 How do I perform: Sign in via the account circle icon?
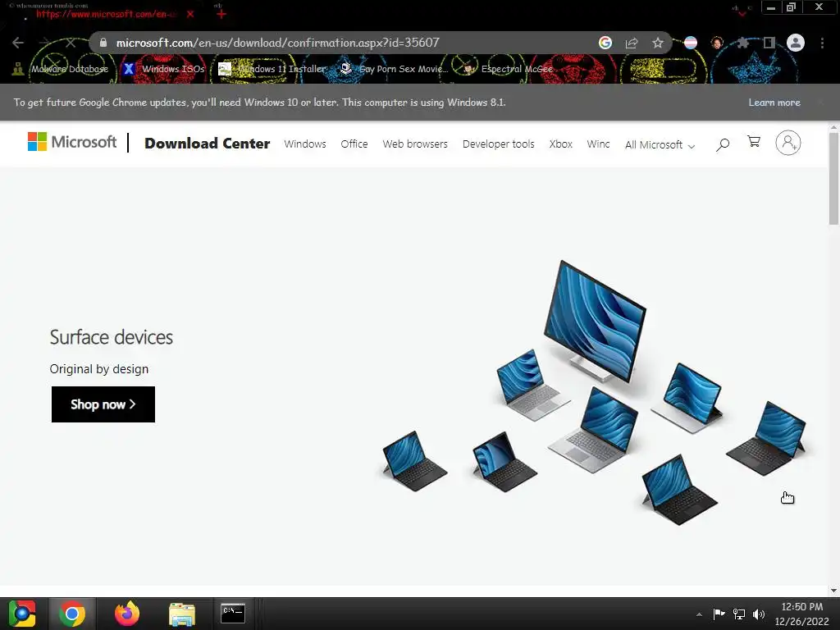pyautogui.click(x=788, y=143)
